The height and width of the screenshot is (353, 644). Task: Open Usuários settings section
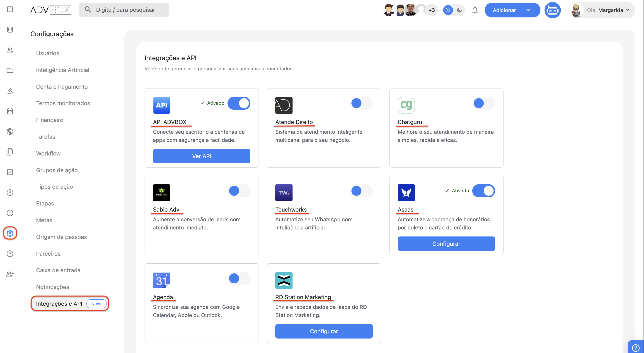click(48, 53)
